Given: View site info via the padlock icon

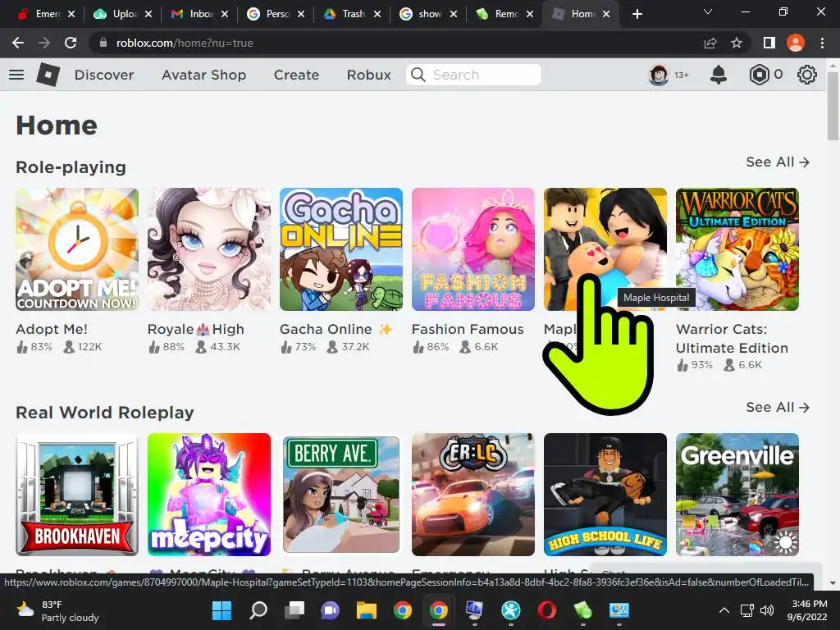Looking at the screenshot, I should (103, 43).
